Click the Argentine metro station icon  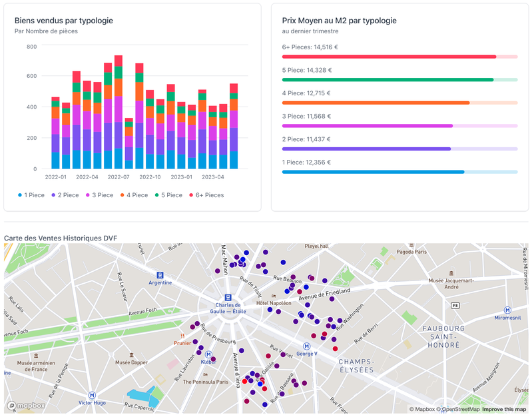pos(160,274)
